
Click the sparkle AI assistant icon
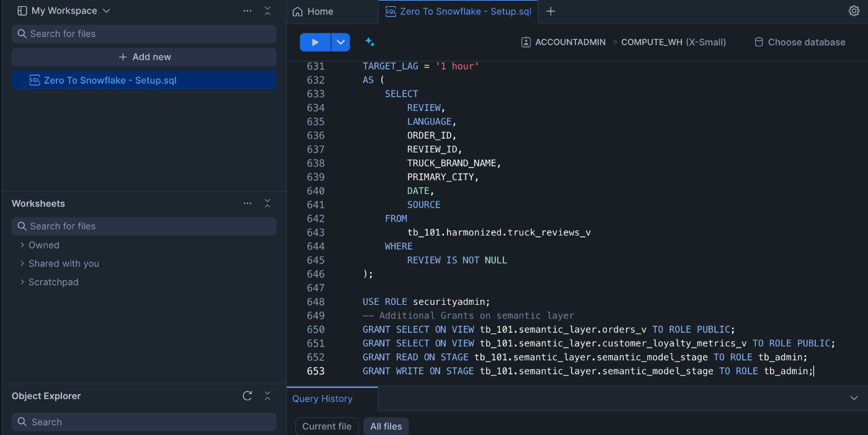tap(370, 42)
